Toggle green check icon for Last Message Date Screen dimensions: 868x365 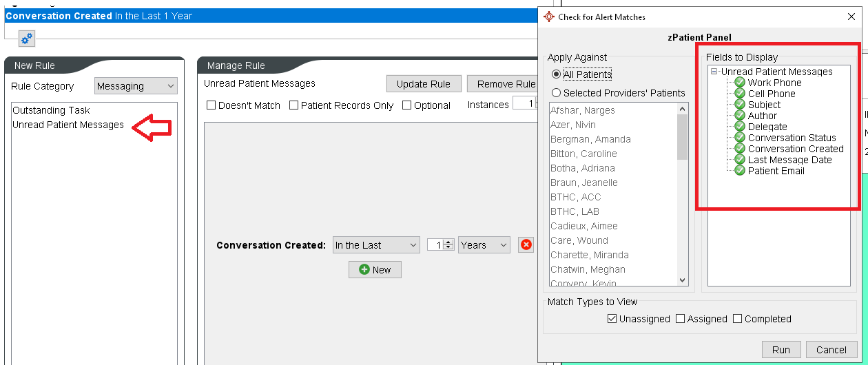coord(740,160)
